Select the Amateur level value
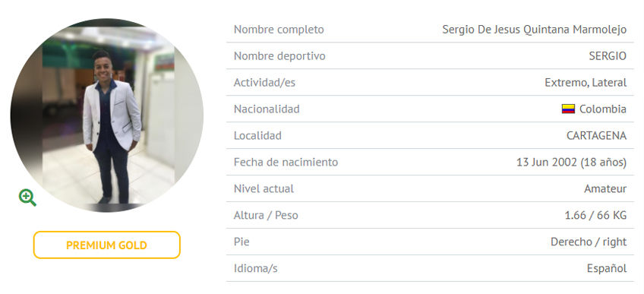Image resolution: width=644 pixels, height=294 pixels. 605,189
